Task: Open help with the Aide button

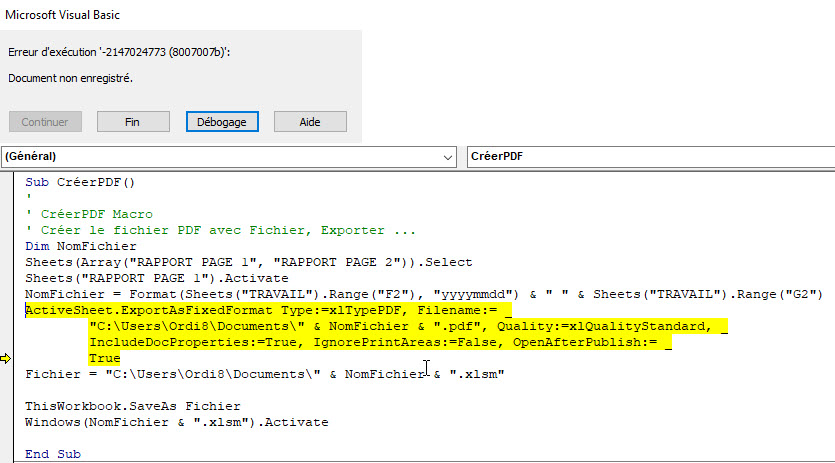Action: point(309,121)
